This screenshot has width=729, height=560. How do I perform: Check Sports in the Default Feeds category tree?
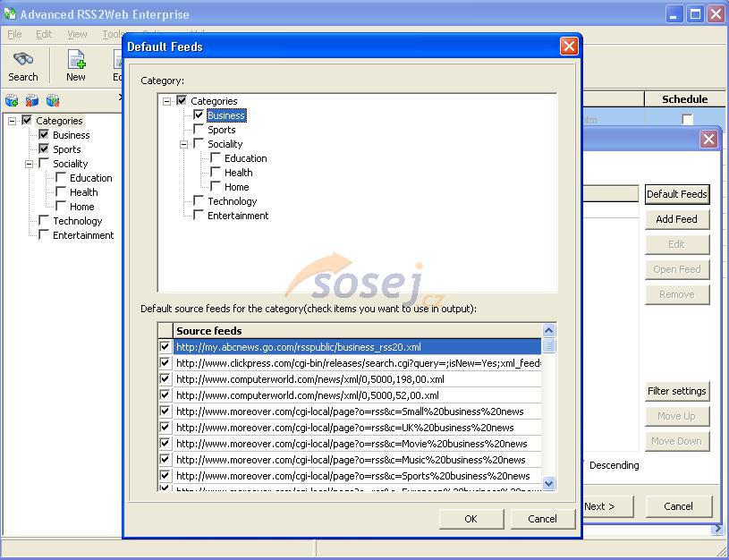point(199,130)
